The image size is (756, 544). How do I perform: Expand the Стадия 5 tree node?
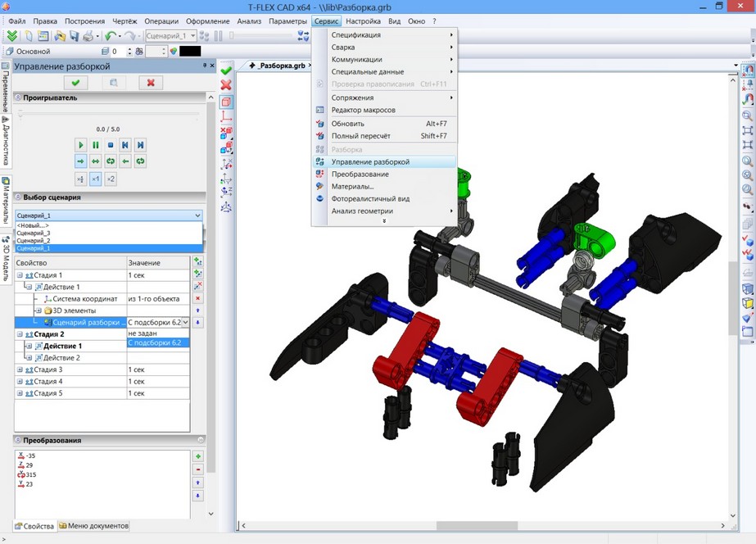[x=20, y=393]
